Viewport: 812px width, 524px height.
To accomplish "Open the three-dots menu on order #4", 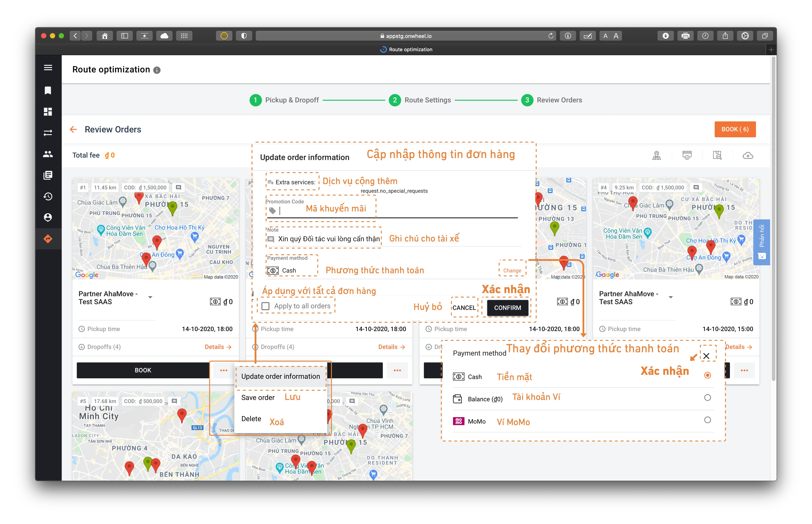I will (744, 370).
